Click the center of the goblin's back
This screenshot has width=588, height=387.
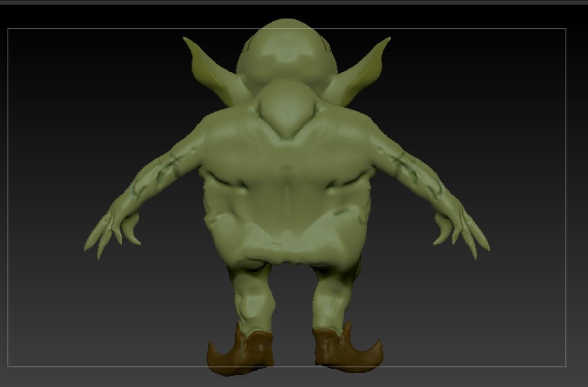pyautogui.click(x=287, y=179)
